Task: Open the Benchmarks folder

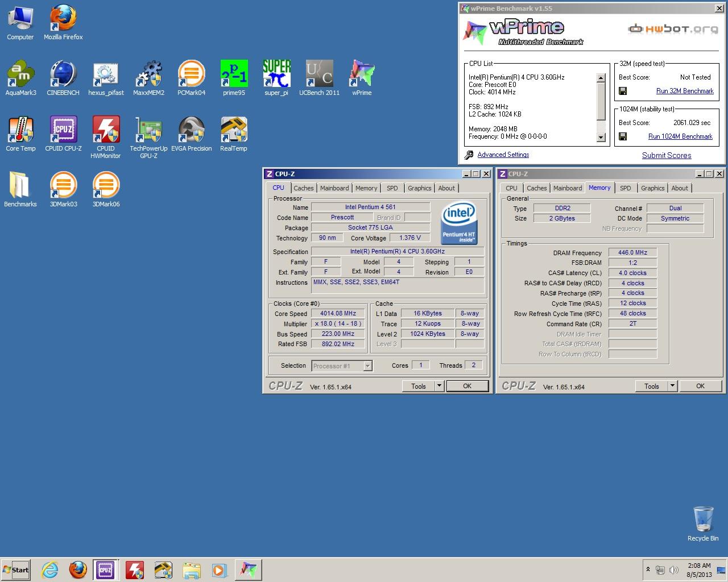Action: click(20, 190)
